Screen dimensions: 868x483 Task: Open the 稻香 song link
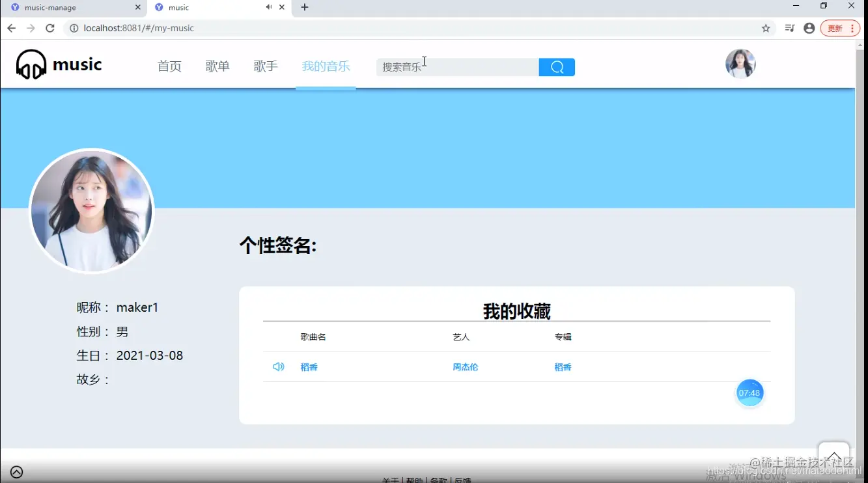pyautogui.click(x=309, y=366)
